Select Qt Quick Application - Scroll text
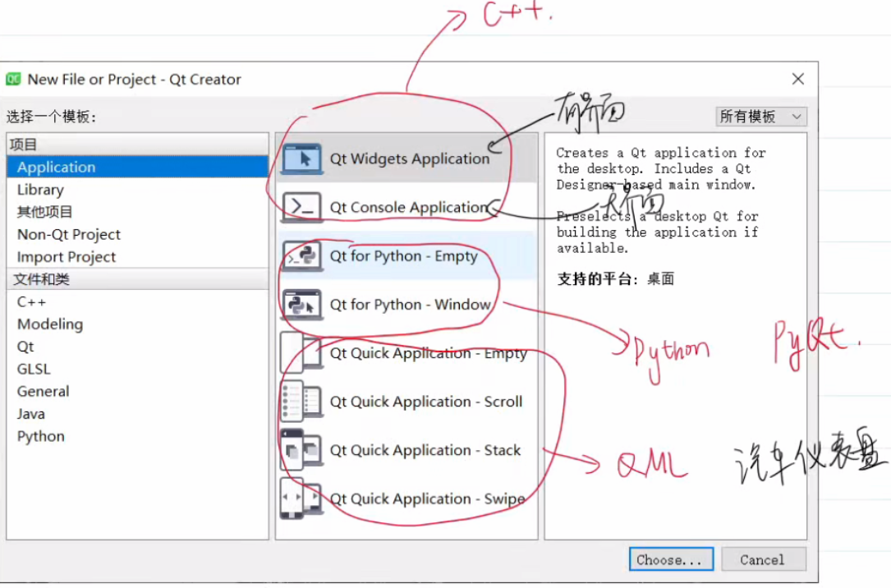This screenshot has height=588, width=891. point(426,402)
